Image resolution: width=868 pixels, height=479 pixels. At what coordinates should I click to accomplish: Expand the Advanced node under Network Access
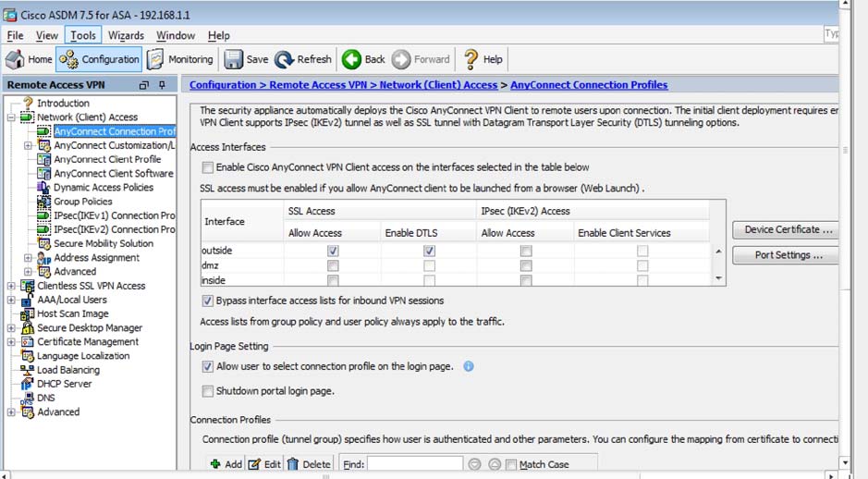[x=28, y=271]
